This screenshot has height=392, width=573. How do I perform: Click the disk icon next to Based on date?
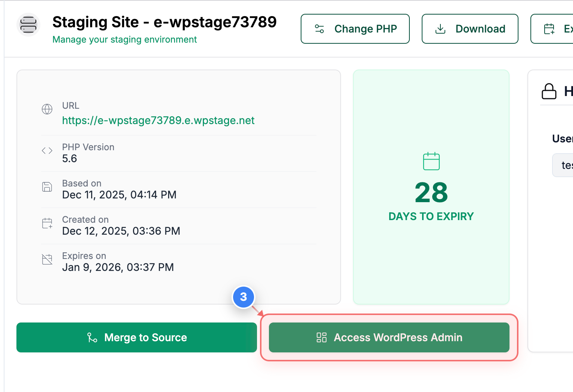47,186
